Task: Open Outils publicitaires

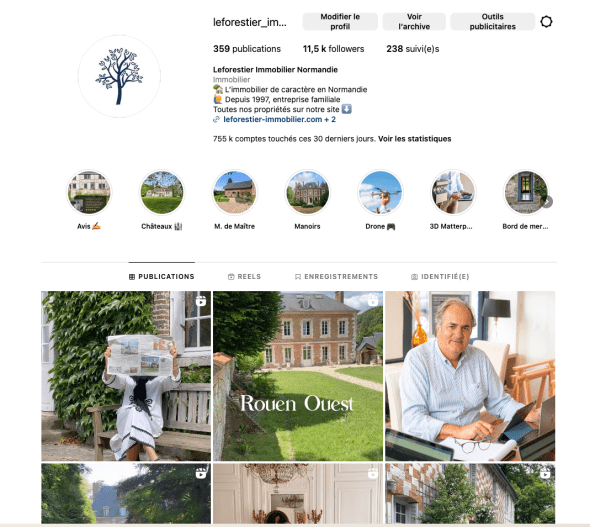Action: click(x=493, y=21)
